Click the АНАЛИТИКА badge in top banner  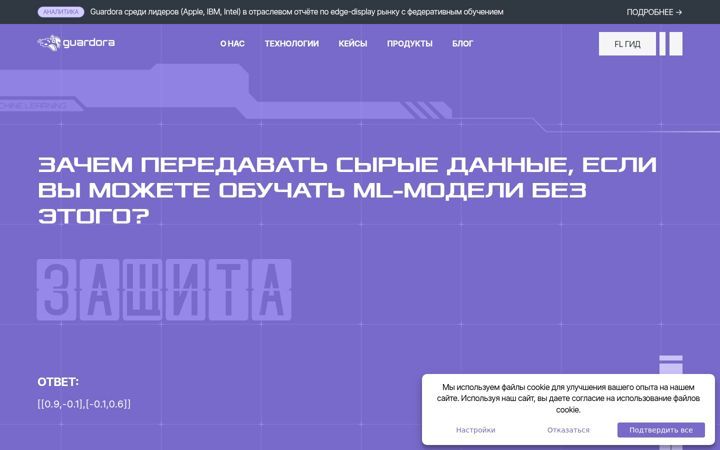pyautogui.click(x=61, y=12)
